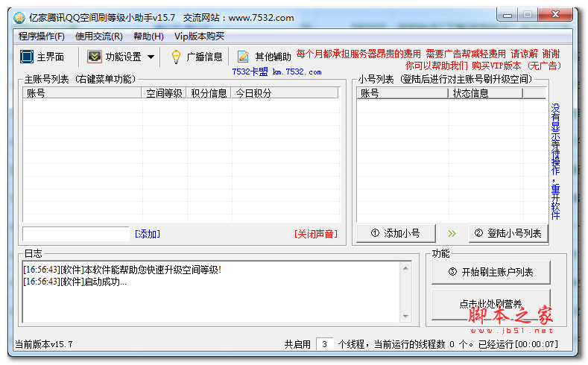
Task: Click the log line 本软件能帮助您快速升级空间等级!
Action: (x=122, y=270)
